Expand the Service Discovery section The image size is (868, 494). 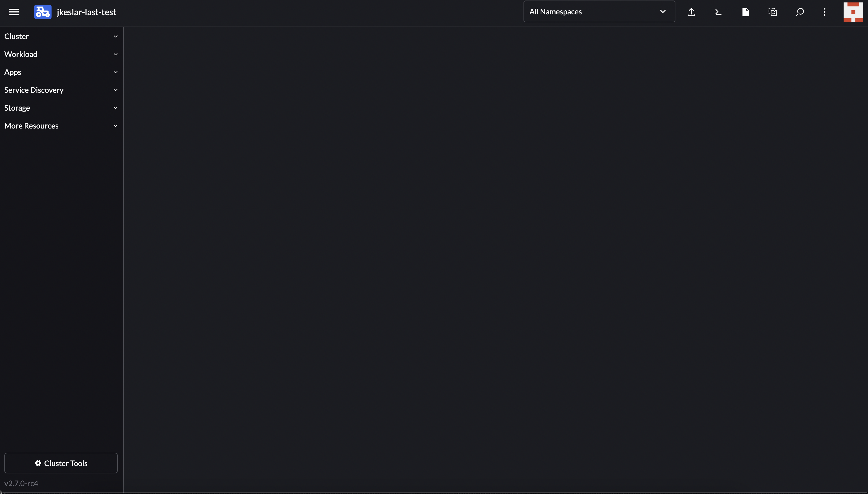[61, 89]
